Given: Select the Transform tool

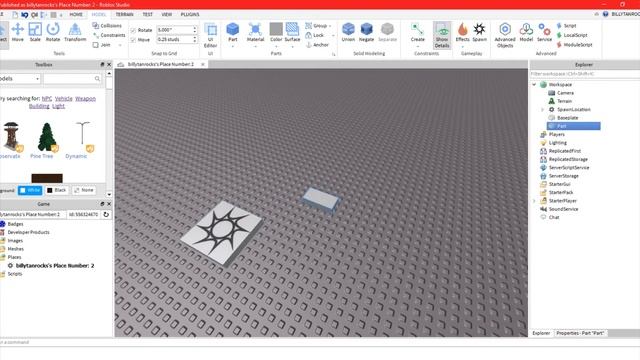Looking at the screenshot, I should coord(75,32).
